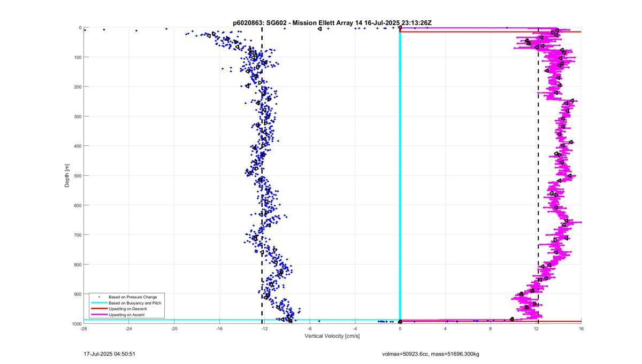Select the "Vertical Velocity [cm/s]" axis label
The image size is (642, 364).
(332, 336)
